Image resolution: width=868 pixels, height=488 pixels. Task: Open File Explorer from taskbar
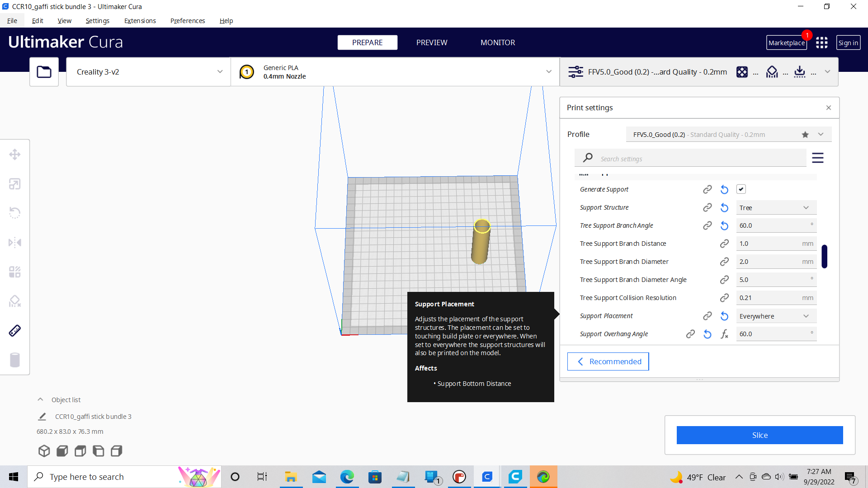[x=291, y=477]
